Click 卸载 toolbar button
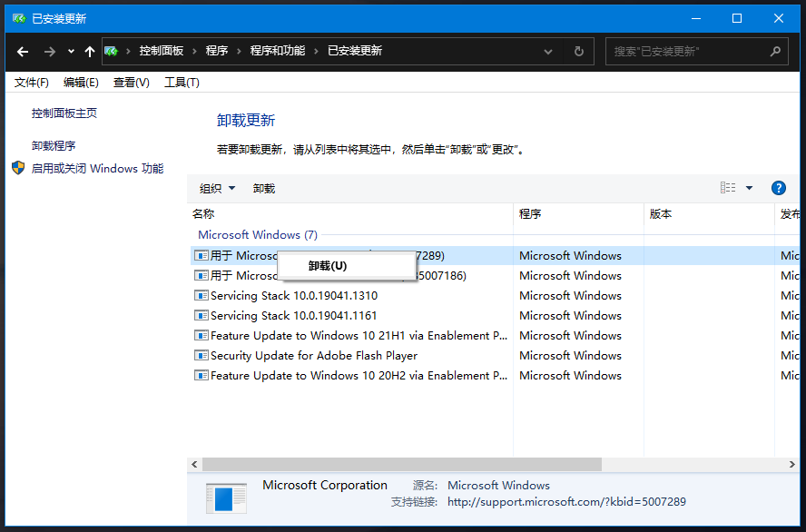Image resolution: width=806 pixels, height=532 pixels. 264,189
